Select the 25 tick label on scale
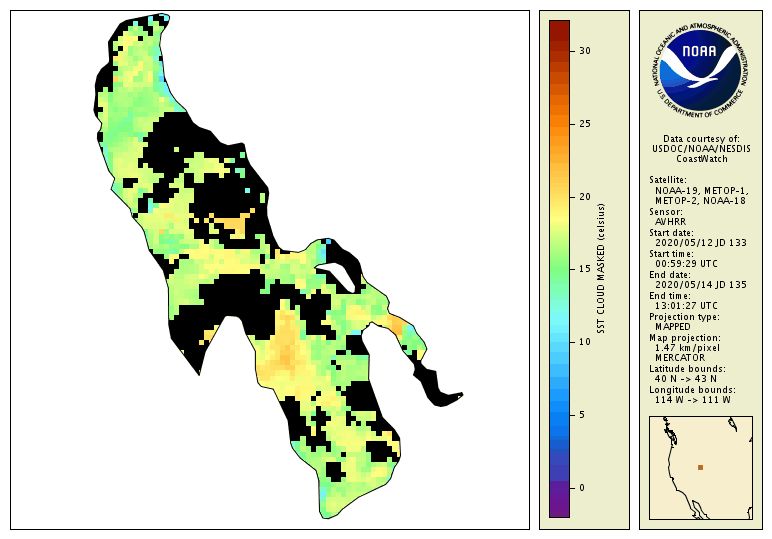Screen dimensions: 772x539 tap(584, 124)
